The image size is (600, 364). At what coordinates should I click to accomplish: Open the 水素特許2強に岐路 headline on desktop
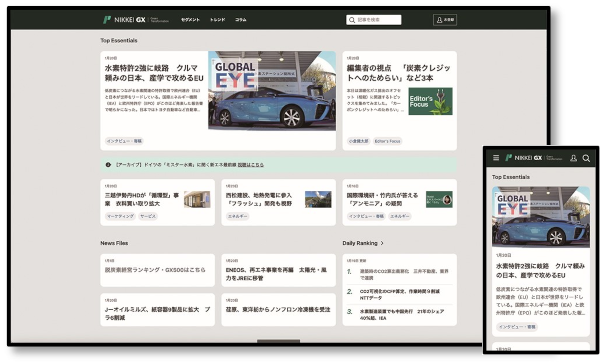[154, 73]
